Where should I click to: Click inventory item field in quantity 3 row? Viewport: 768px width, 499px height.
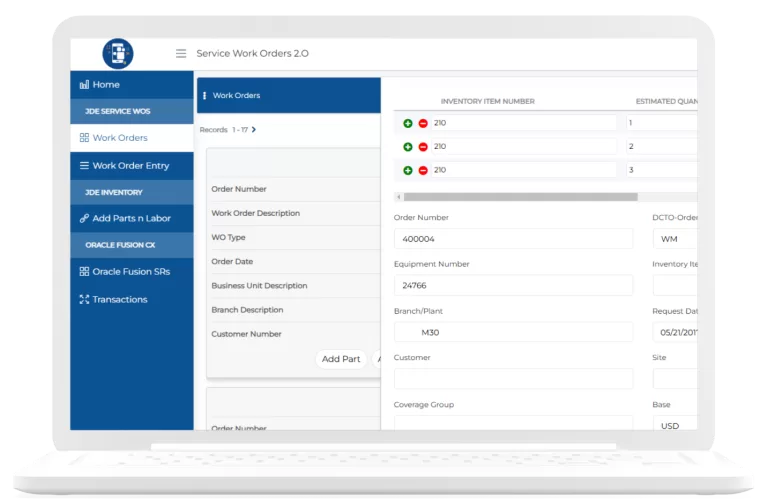tap(523, 170)
